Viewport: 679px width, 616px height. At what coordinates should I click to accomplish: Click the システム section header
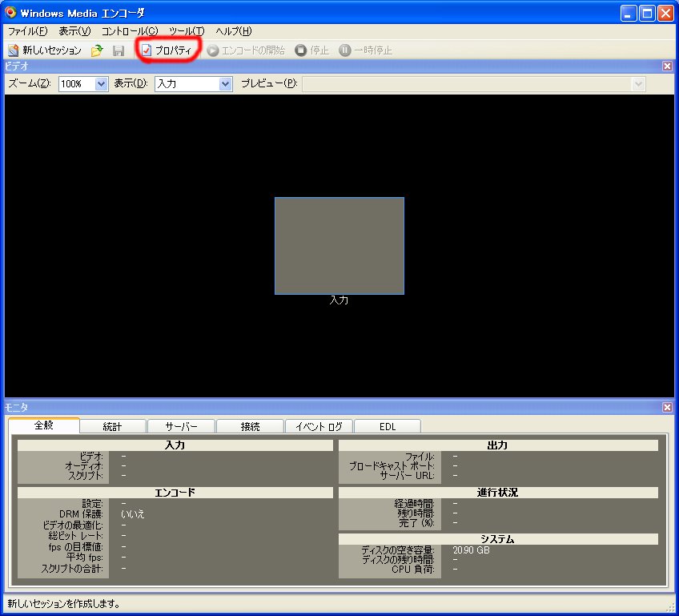coord(498,539)
